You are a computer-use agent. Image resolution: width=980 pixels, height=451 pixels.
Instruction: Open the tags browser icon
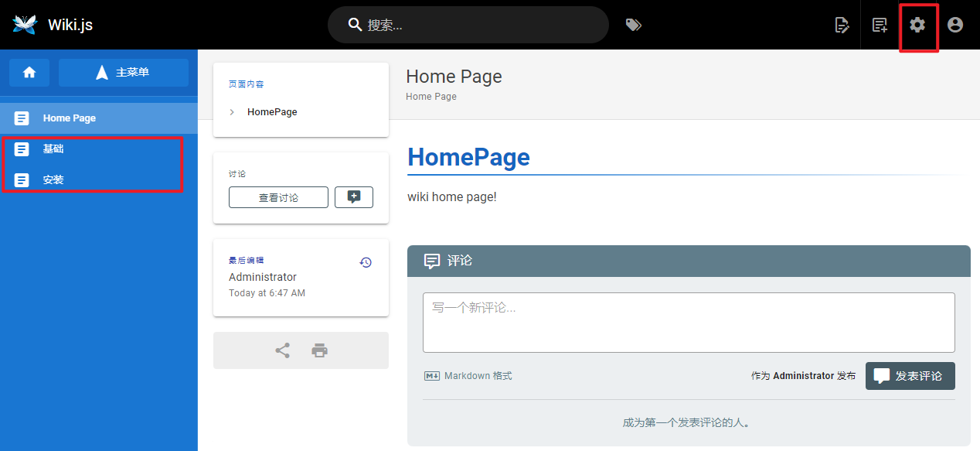[634, 25]
